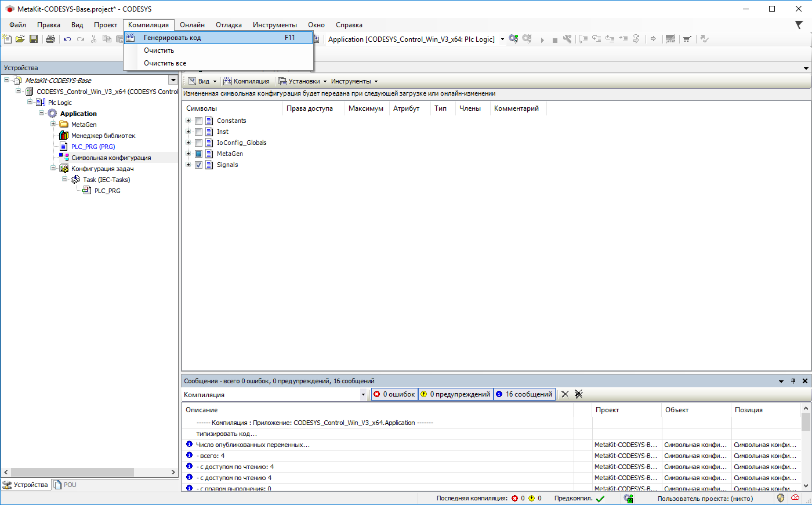Toggle the '0 ошибок' errors filter
The width and height of the screenshot is (812, 505).
pos(394,394)
